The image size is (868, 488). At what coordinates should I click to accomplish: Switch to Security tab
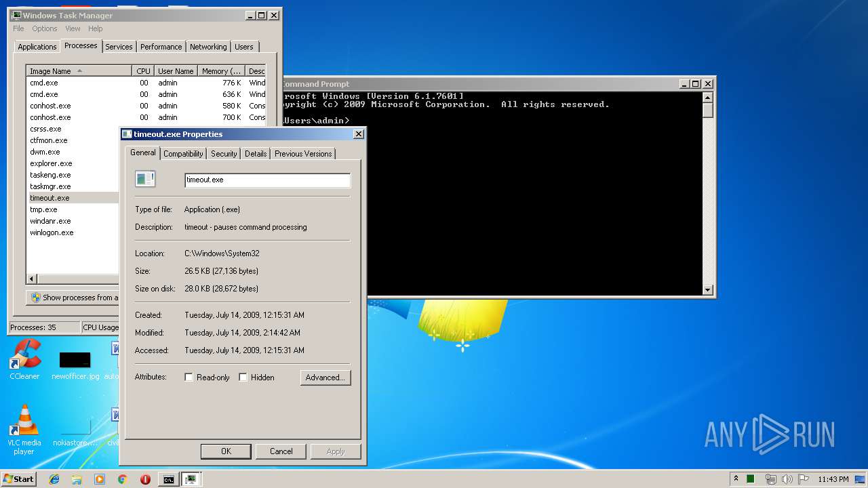(x=224, y=154)
